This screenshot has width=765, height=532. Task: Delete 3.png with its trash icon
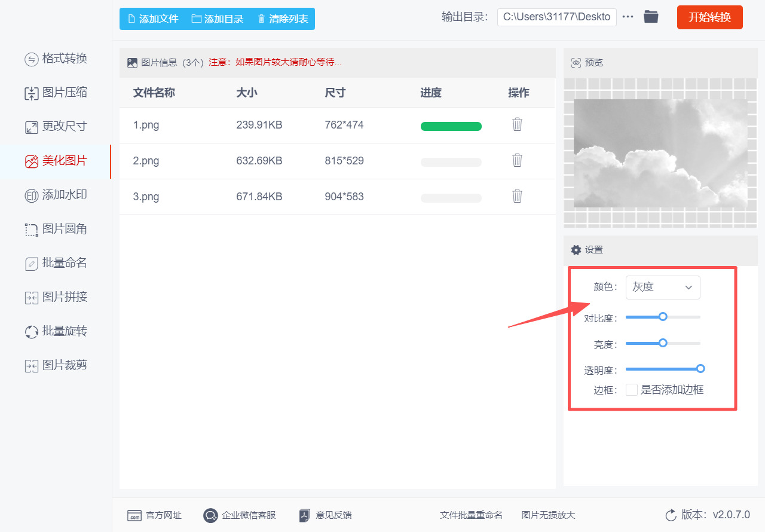[x=517, y=196]
